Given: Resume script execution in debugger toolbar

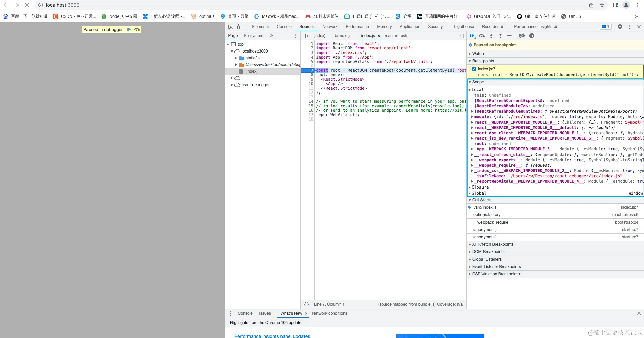Looking at the screenshot, I should pyautogui.click(x=472, y=36).
